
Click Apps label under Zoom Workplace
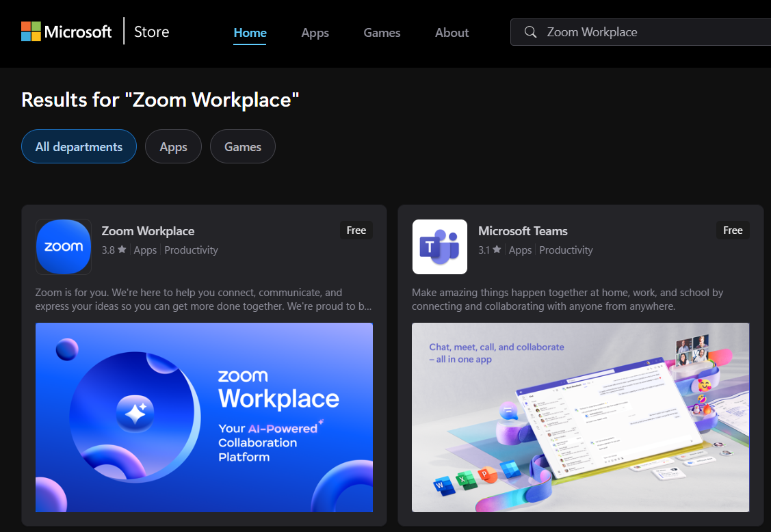[x=145, y=250]
